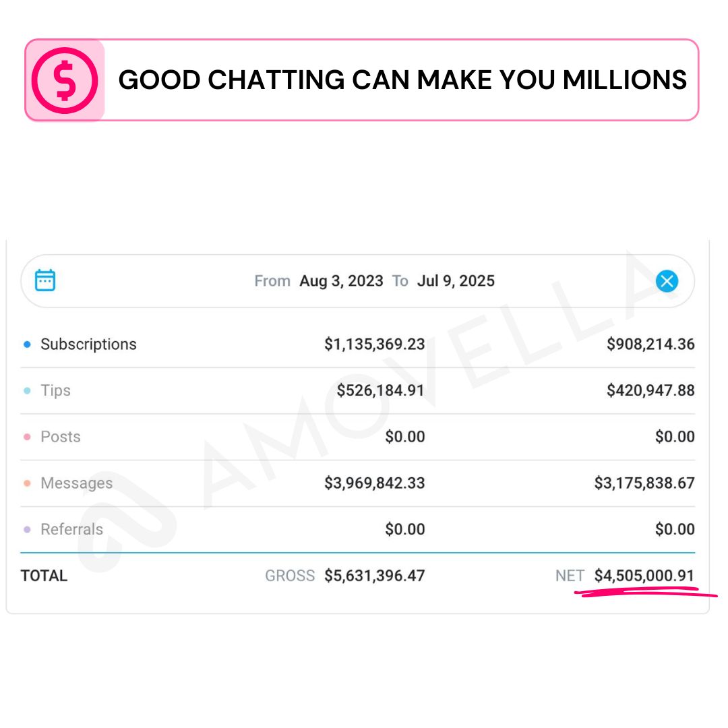Click the Subscriptions net amount $908,214.36
This screenshot has height=728, width=728.
coord(650,344)
